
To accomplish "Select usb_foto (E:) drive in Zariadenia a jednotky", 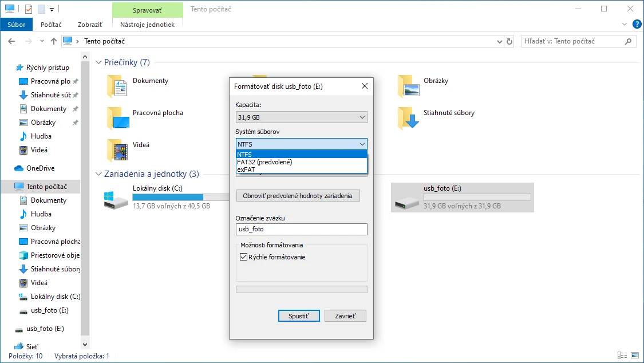I will (462, 198).
